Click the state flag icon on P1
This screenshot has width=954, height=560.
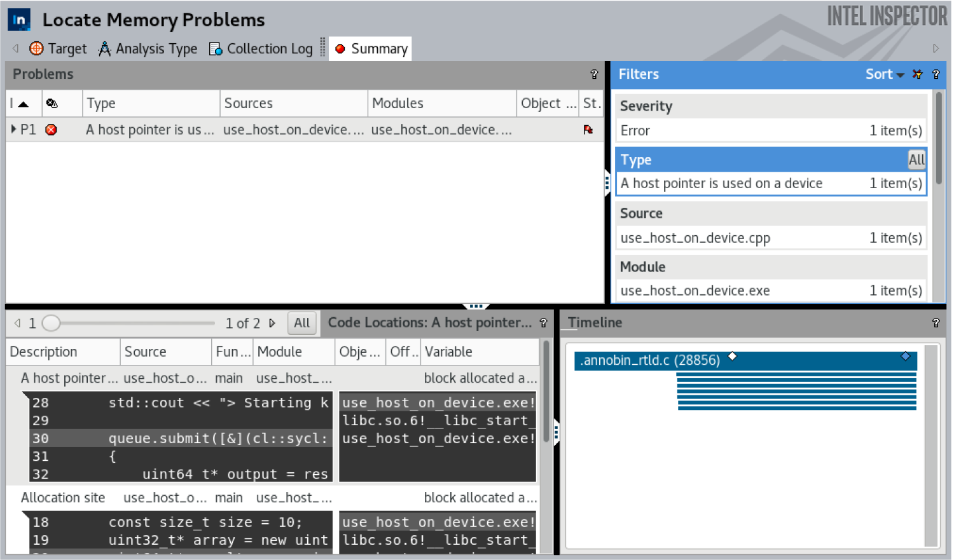(588, 130)
